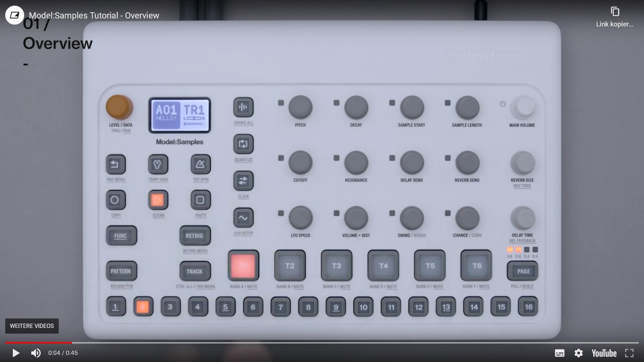
Task: Click the Delay Time knob
Action: click(523, 218)
